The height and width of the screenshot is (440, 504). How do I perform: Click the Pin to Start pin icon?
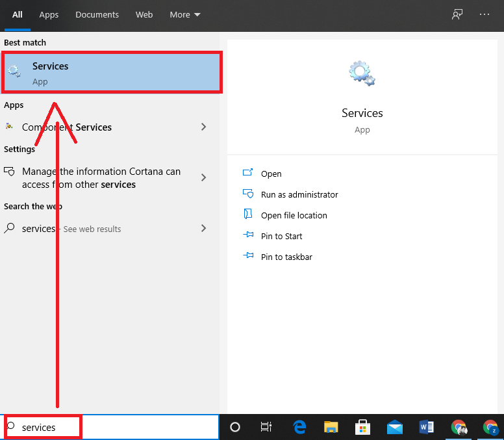tap(248, 235)
